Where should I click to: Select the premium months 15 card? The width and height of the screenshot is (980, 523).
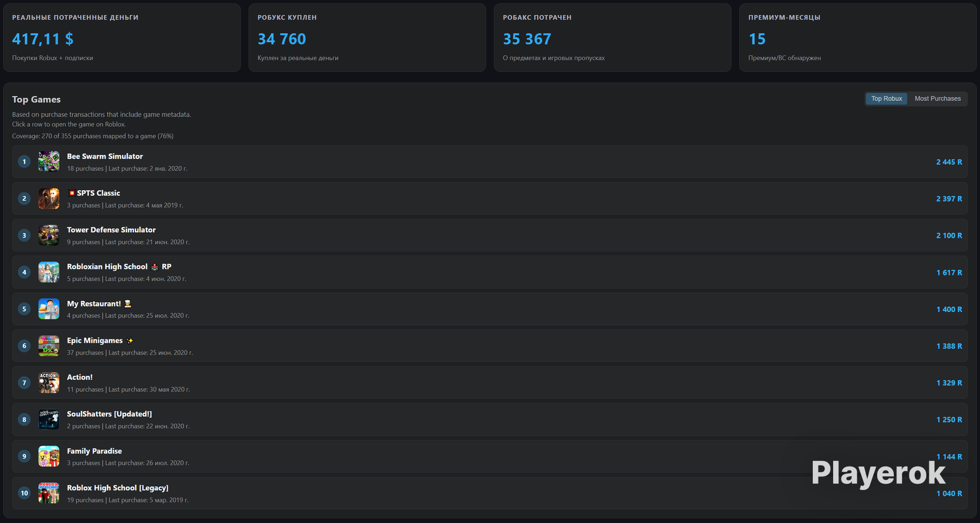pos(858,38)
